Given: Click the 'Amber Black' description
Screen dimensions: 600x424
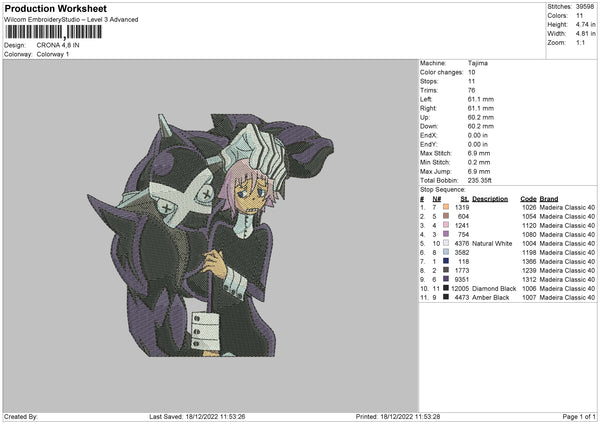Looking at the screenshot, I should [491, 297].
